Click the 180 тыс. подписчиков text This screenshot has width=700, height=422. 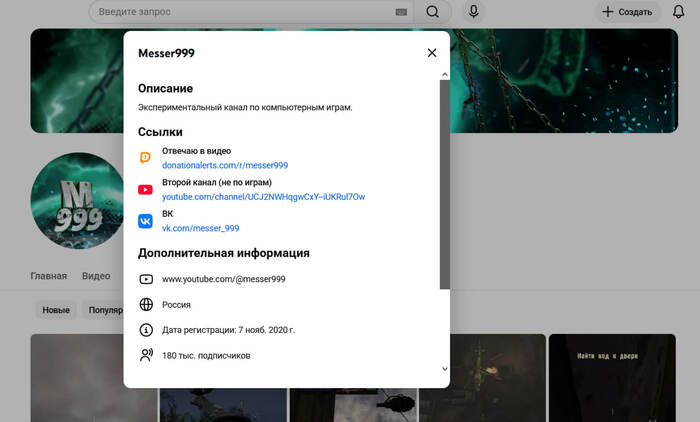click(x=206, y=355)
